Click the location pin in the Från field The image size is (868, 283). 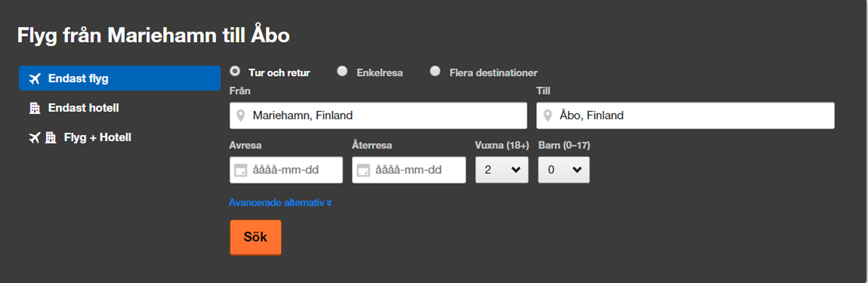click(240, 116)
